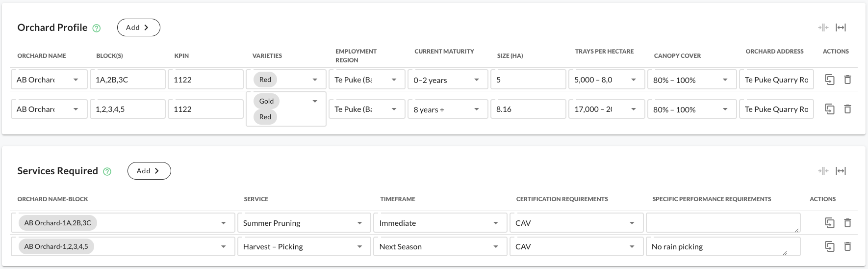
Task: Click the Services Required help icon
Action: point(107,172)
